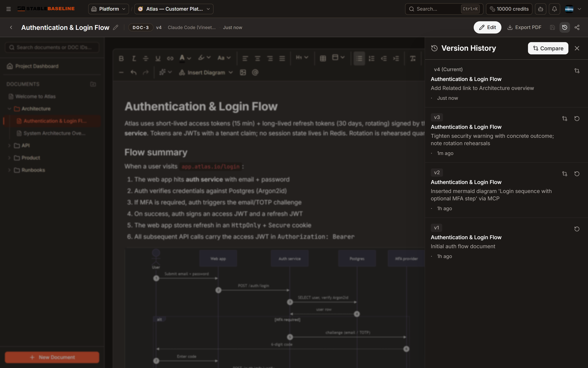The height and width of the screenshot is (368, 588).
Task: Select 'Add Related link to Architecture overview' entry
Action: coord(482,88)
